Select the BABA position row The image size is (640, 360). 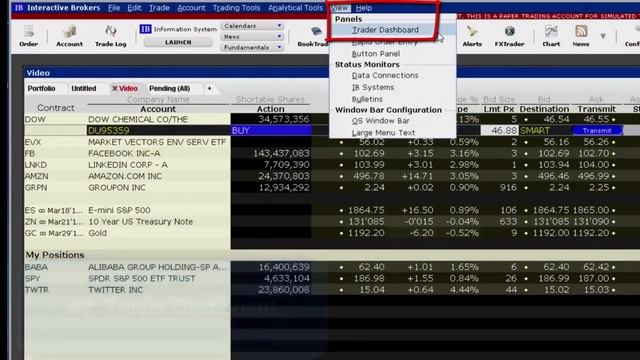tap(36, 267)
